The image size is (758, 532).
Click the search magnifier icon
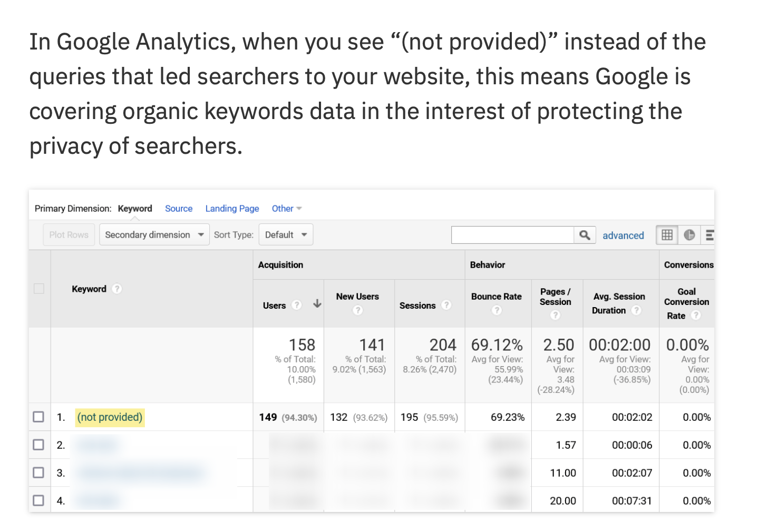point(584,235)
